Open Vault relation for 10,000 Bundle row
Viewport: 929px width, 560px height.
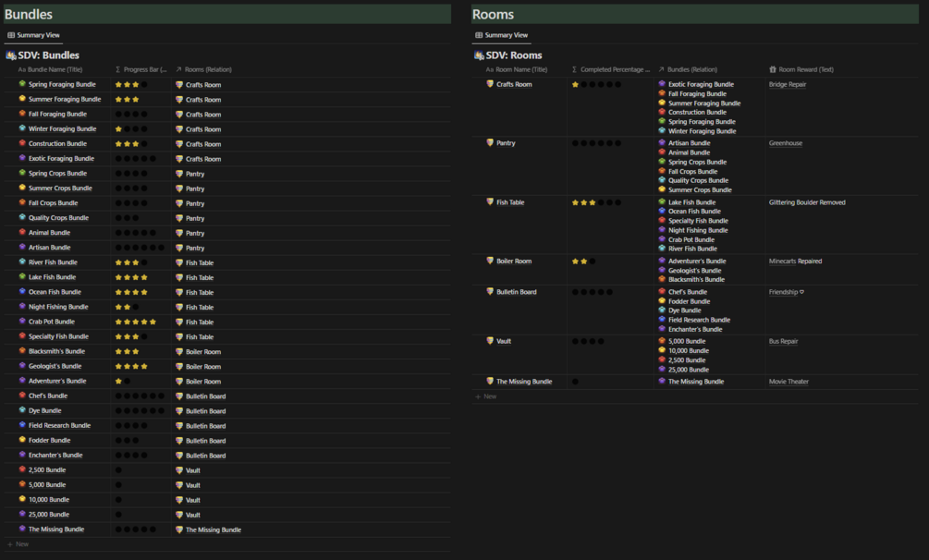point(189,500)
